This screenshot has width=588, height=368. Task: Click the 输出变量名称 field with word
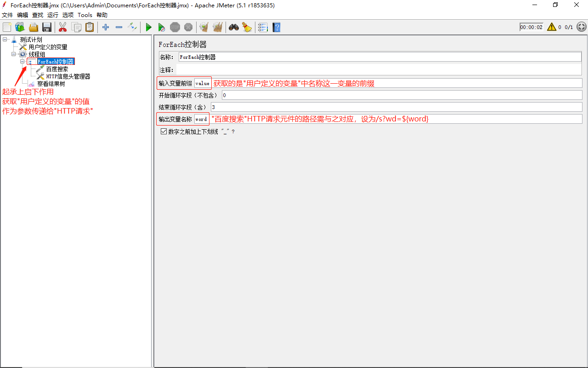point(388,119)
